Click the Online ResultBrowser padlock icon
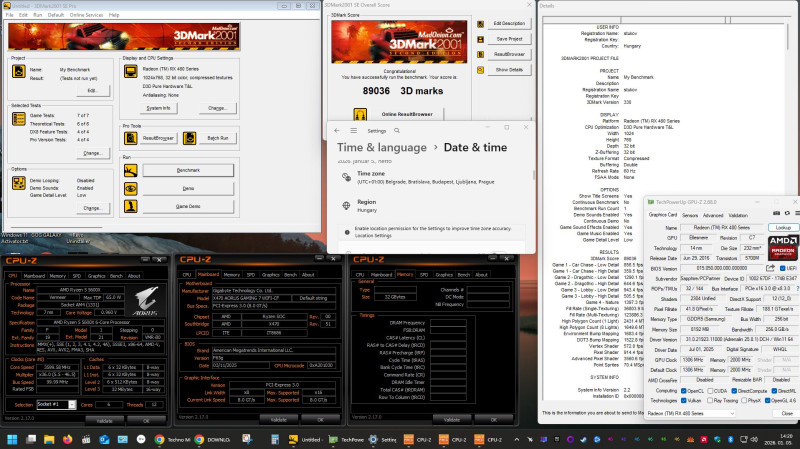 point(360,114)
